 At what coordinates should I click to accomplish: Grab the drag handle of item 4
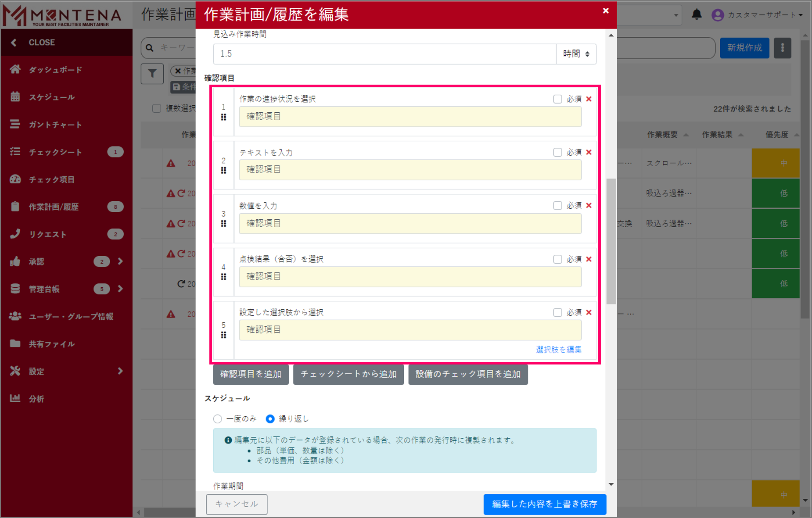pyautogui.click(x=223, y=277)
